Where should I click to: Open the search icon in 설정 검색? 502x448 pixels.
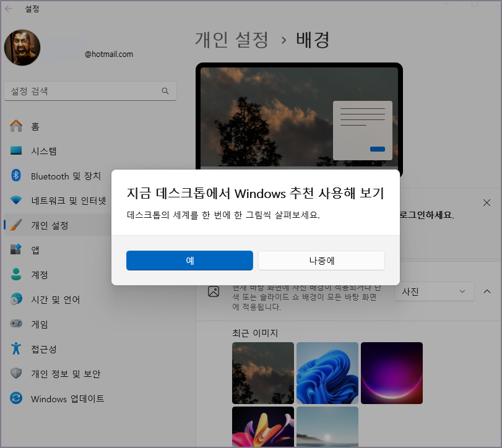pos(165,90)
